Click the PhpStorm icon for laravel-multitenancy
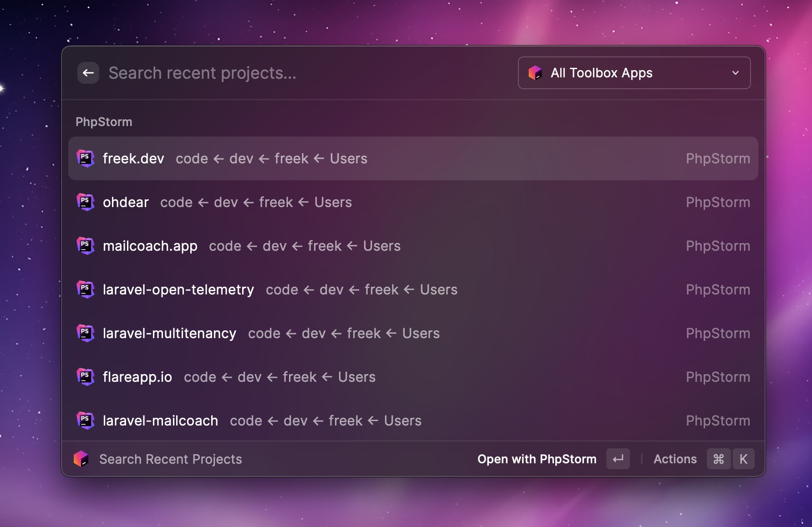The width and height of the screenshot is (812, 527). (x=85, y=333)
